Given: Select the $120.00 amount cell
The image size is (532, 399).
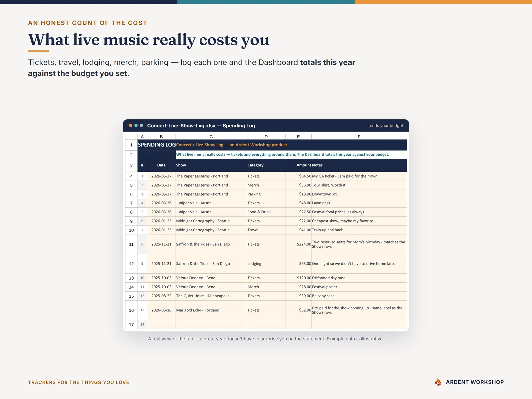Looking at the screenshot, I should (x=298, y=278).
